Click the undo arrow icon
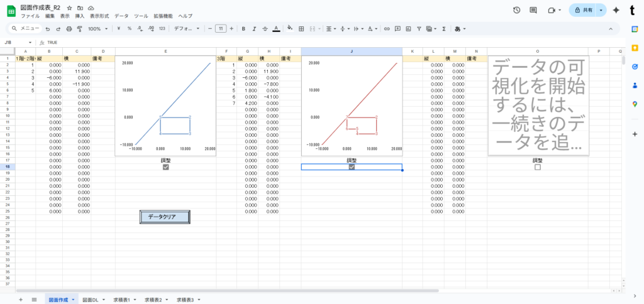The height and width of the screenshot is (304, 644). click(48, 29)
